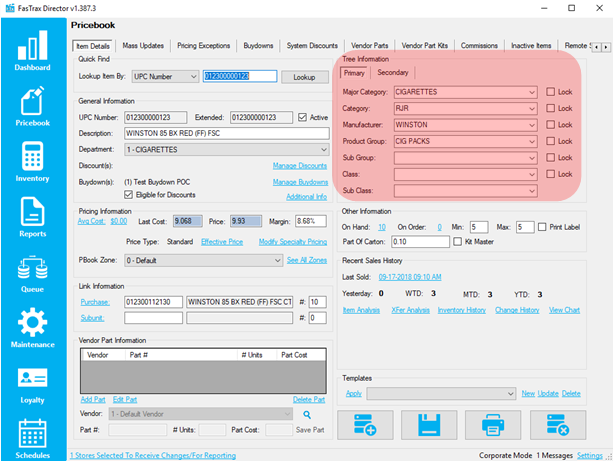This screenshot has width=613, height=461.
Task: Open the Templates dropdown
Action: pyautogui.click(x=441, y=393)
